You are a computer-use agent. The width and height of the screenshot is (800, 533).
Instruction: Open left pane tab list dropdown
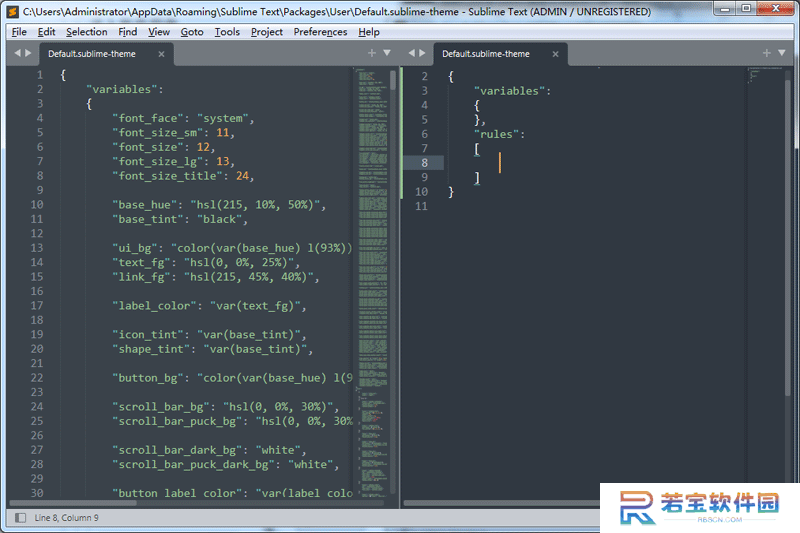tap(387, 53)
